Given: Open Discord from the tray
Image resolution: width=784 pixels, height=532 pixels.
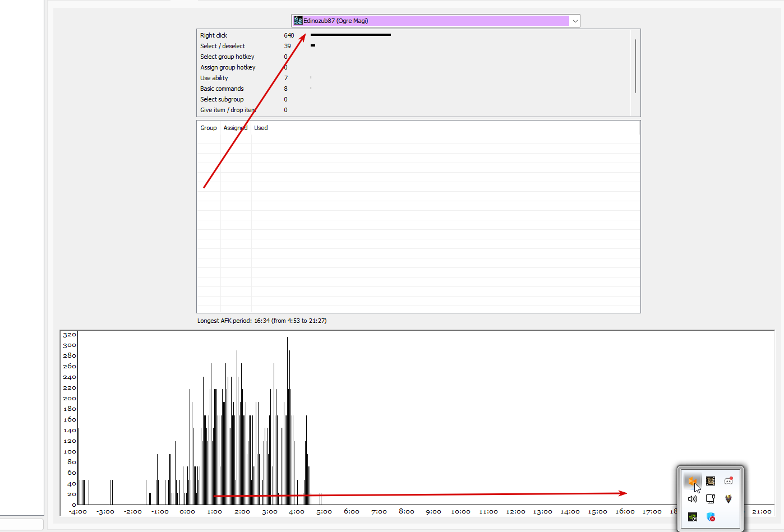Looking at the screenshot, I should tap(728, 481).
